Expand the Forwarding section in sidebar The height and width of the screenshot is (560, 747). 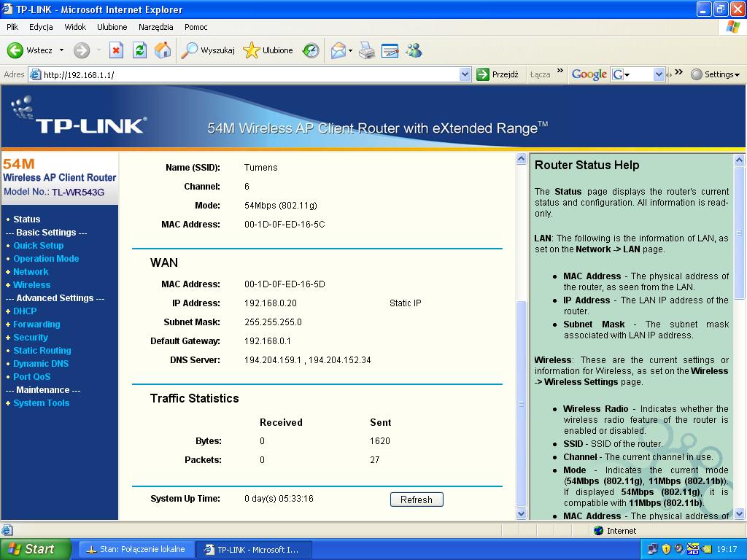click(36, 324)
